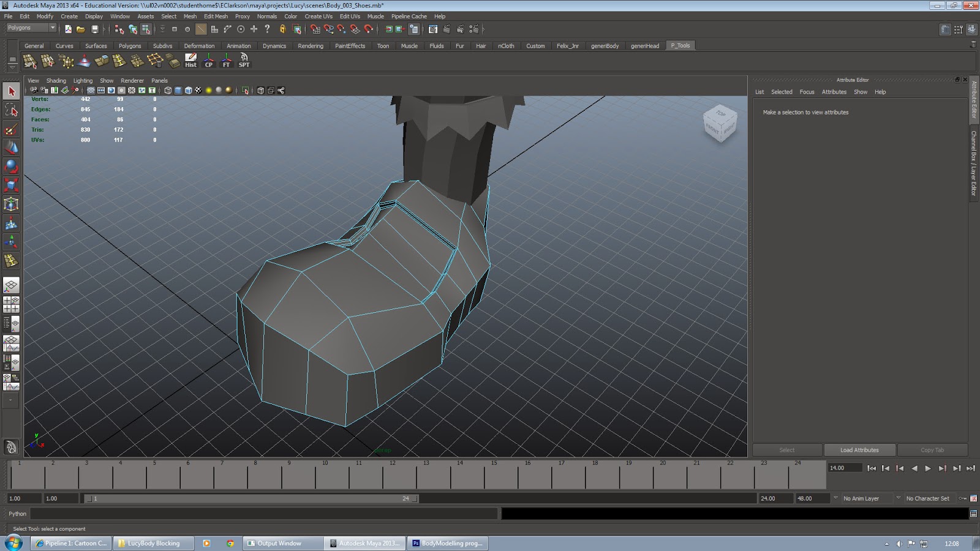The image size is (980, 551).
Task: Open the script editor icon at bottom right
Action: (x=973, y=514)
